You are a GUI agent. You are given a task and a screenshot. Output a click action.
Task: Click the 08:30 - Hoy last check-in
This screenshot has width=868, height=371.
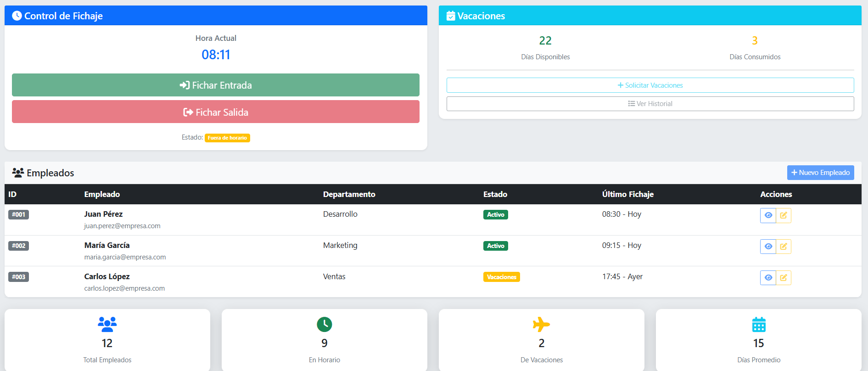coord(622,214)
